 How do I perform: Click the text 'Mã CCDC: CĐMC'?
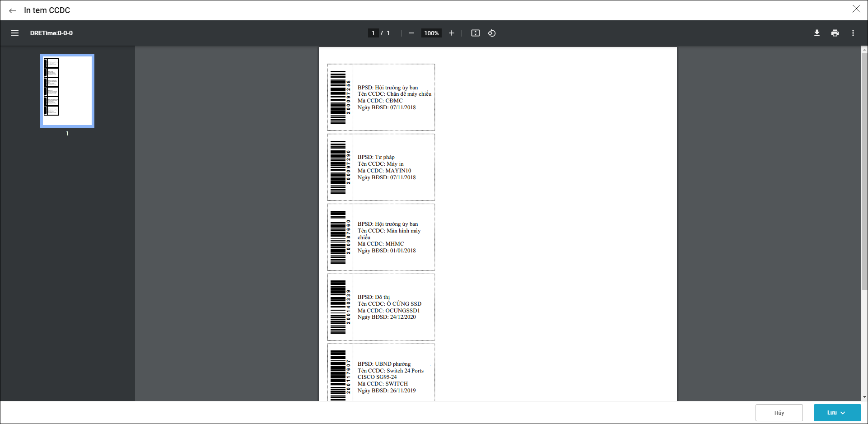(380, 101)
